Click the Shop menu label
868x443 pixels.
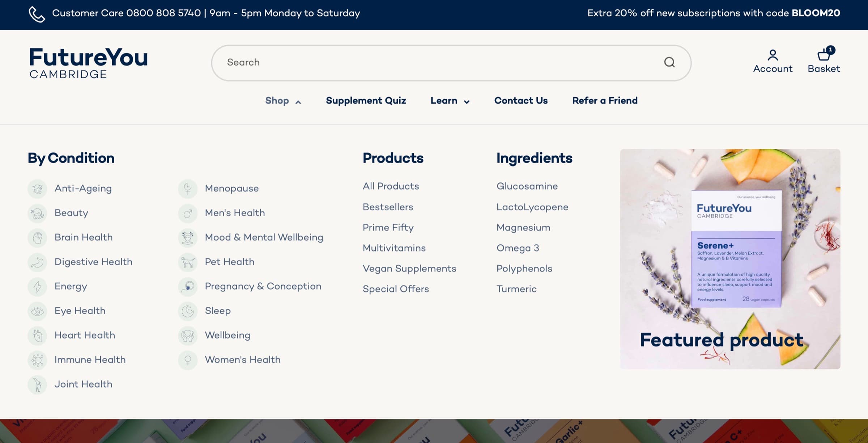click(277, 101)
